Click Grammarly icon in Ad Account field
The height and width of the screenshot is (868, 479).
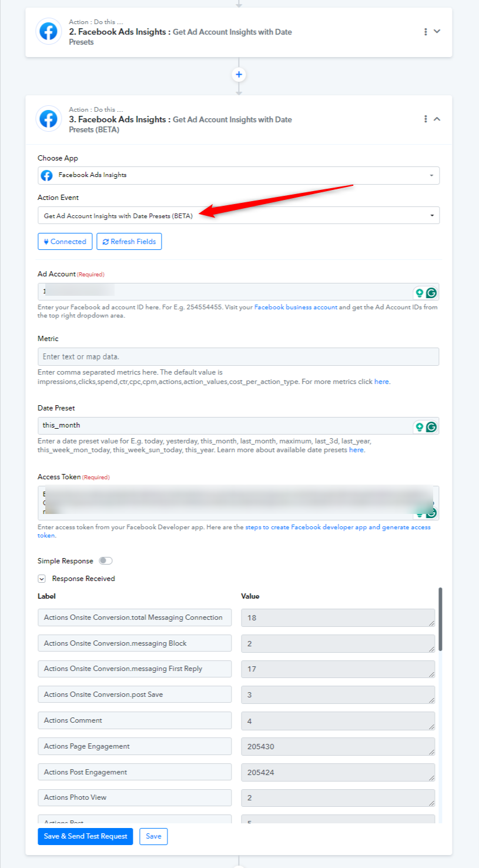pyautogui.click(x=431, y=292)
